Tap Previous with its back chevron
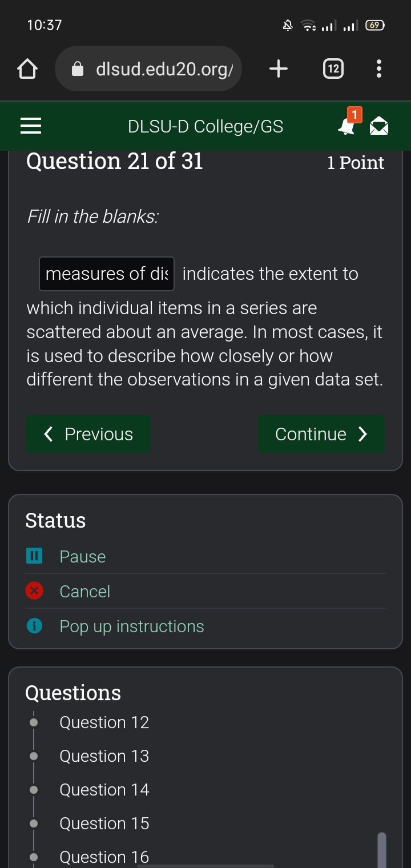This screenshot has width=411, height=868. pos(88,434)
